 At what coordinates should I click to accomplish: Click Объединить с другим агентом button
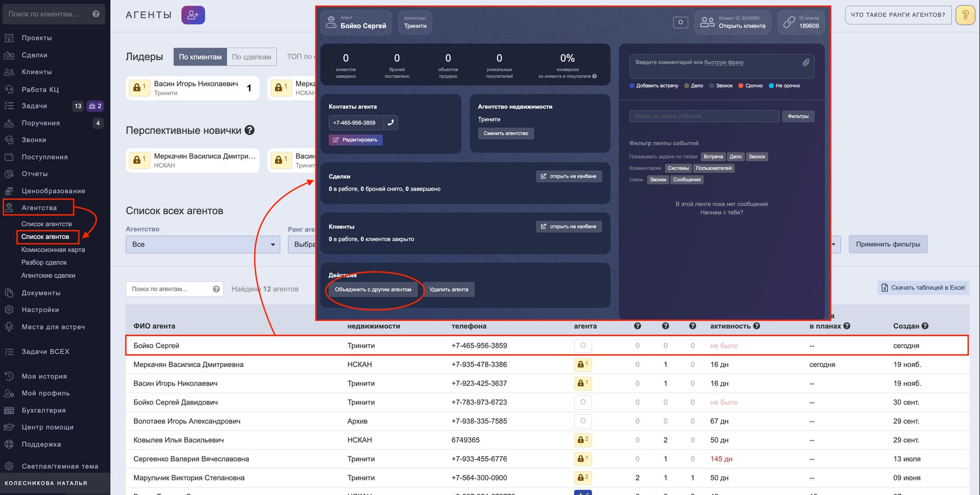(373, 290)
